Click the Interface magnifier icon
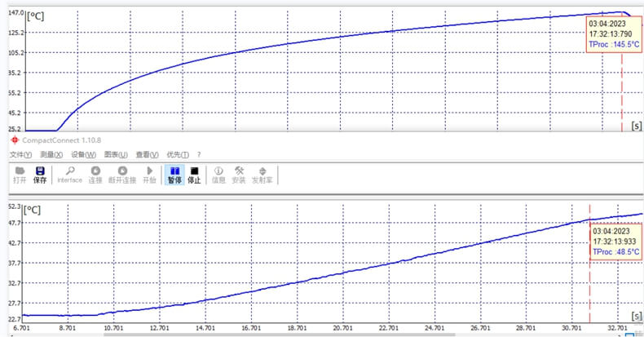The width and height of the screenshot is (644, 337). tap(69, 175)
